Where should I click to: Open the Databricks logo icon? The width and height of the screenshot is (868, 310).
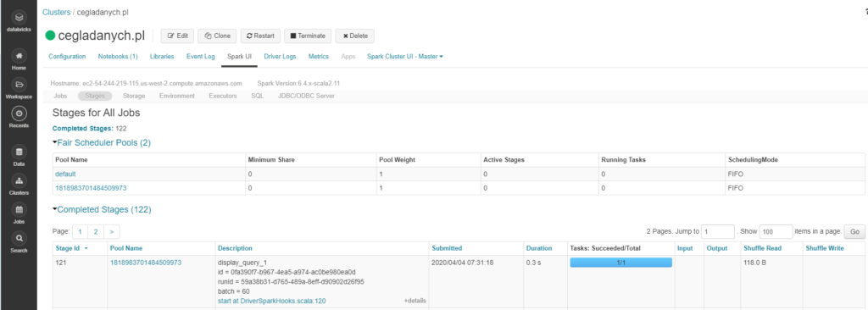point(19,18)
